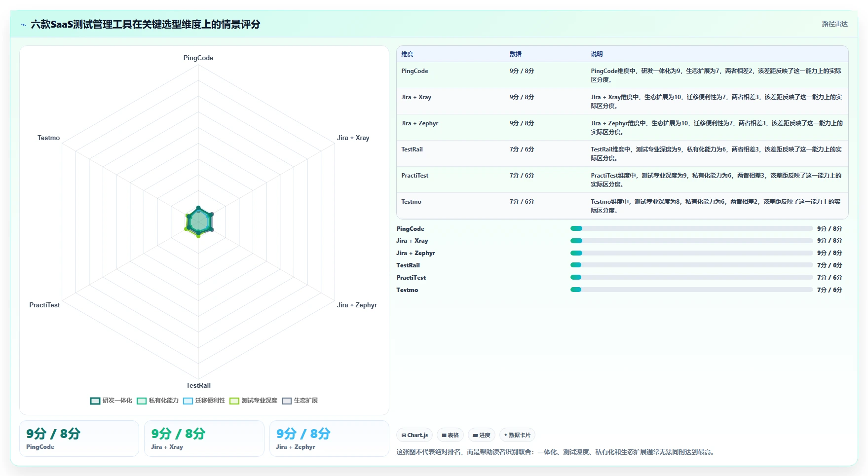This screenshot has width=868, height=476.
Task: Click the 数据卡片 tag
Action: (517, 435)
